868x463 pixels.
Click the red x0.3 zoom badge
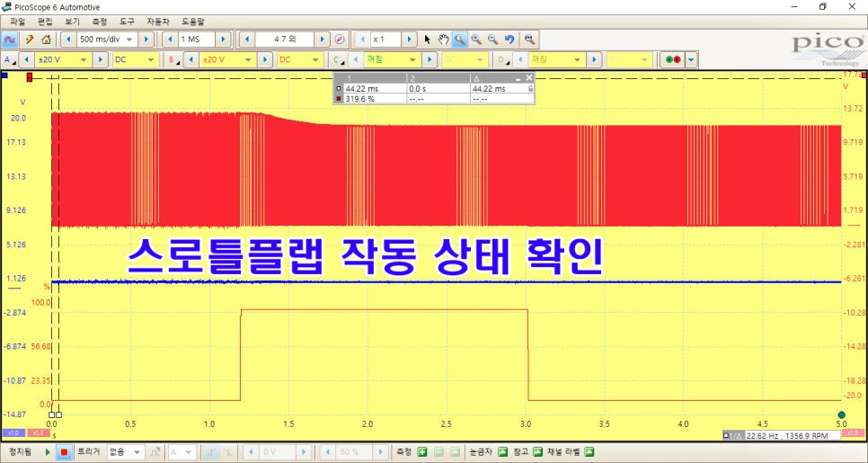pyautogui.click(x=38, y=432)
